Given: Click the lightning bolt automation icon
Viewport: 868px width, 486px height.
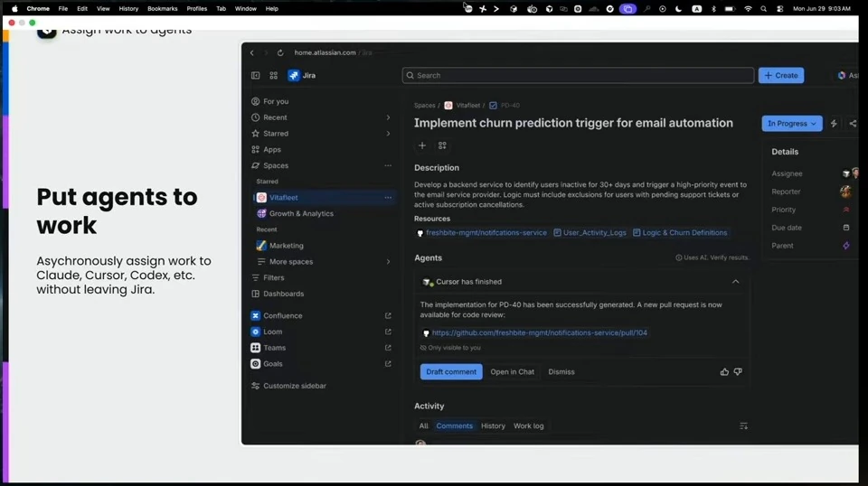Looking at the screenshot, I should click(x=834, y=123).
